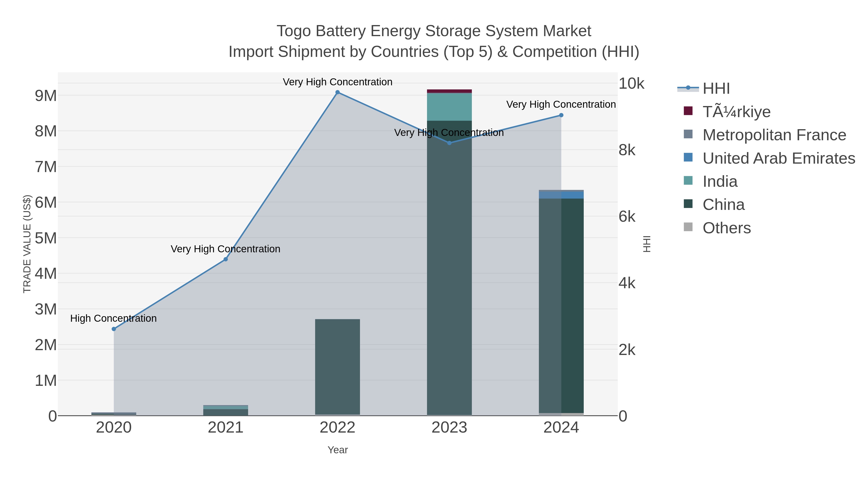Click the 'Very High Concentration' label above 2021
Image resolution: width=868 pixels, height=488 pixels.
225,249
